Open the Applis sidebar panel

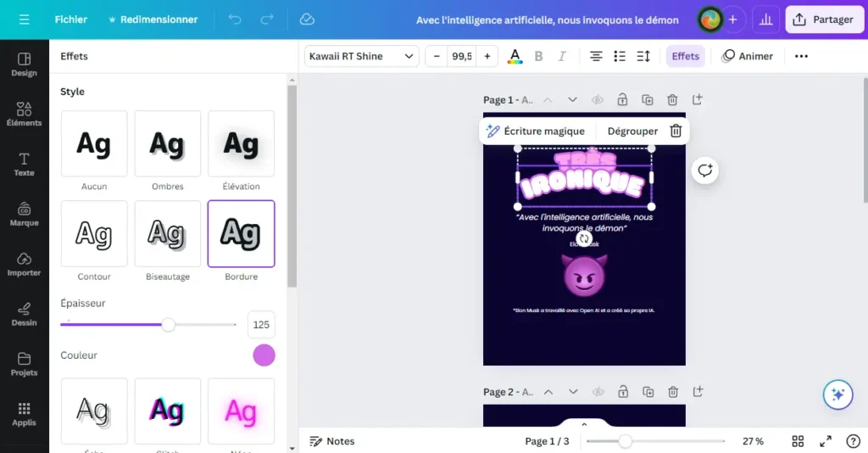tap(24, 414)
